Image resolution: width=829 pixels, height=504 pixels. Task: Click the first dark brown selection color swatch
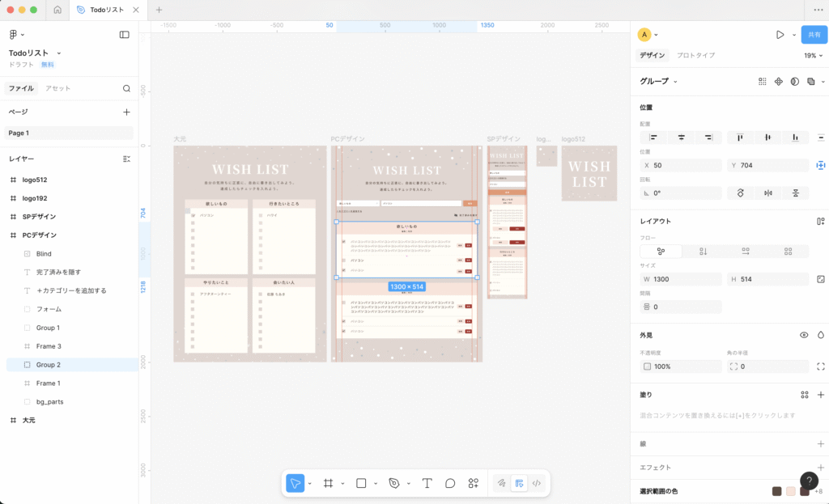point(777,491)
